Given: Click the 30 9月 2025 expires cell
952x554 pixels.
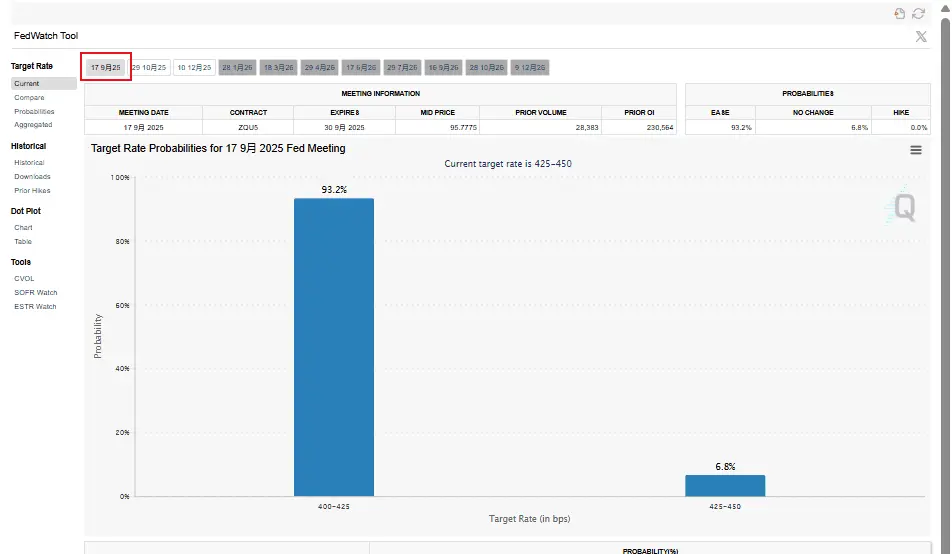Looking at the screenshot, I should pyautogui.click(x=344, y=128).
